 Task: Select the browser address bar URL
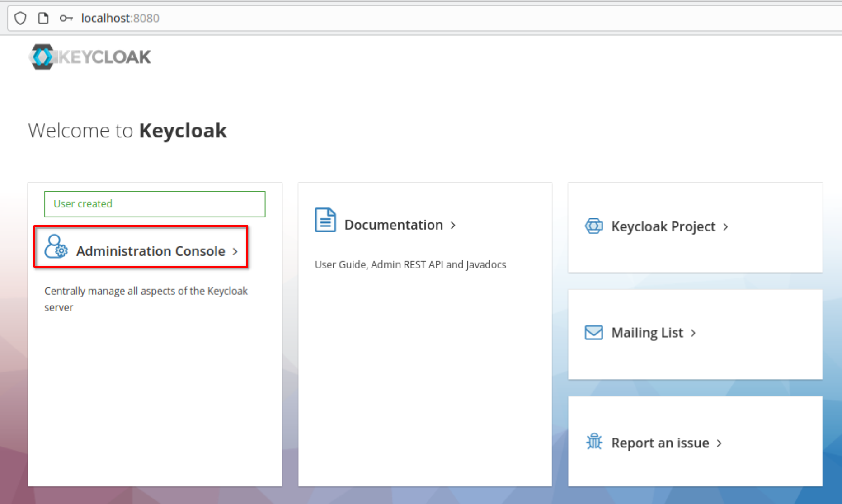[x=120, y=18]
